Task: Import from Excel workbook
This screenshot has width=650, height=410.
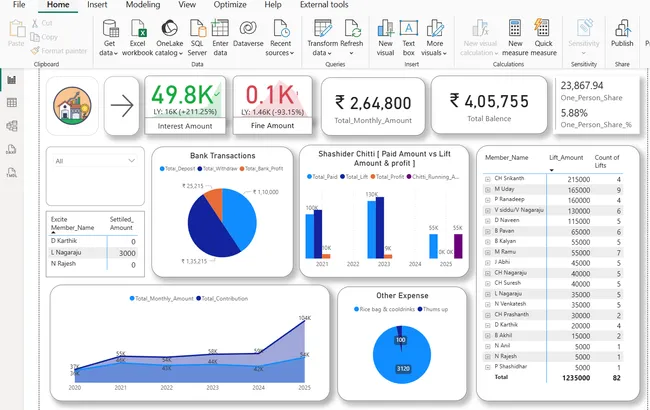Action: tap(138, 38)
